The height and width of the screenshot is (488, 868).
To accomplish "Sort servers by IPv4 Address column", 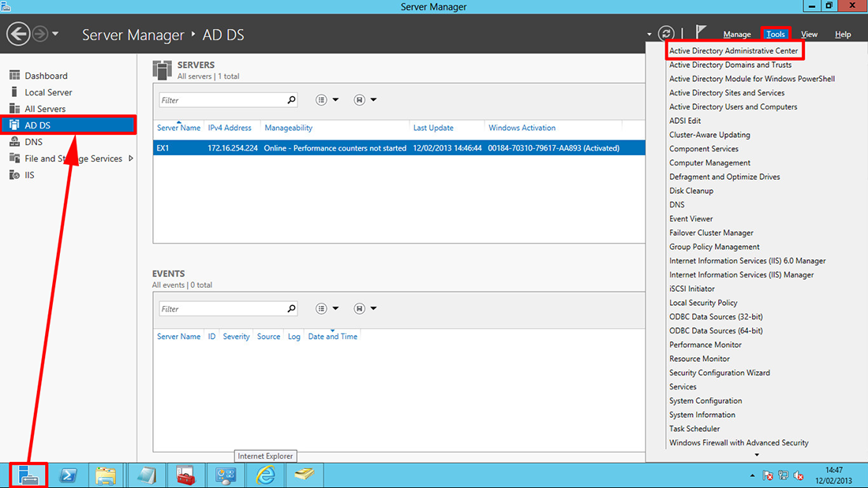I will point(229,128).
